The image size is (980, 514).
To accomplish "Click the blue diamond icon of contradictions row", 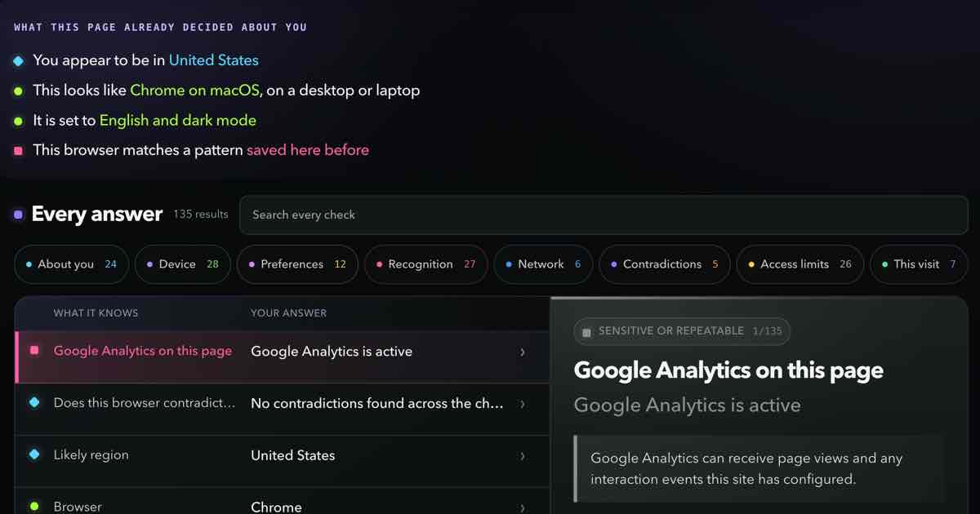I will coord(34,403).
